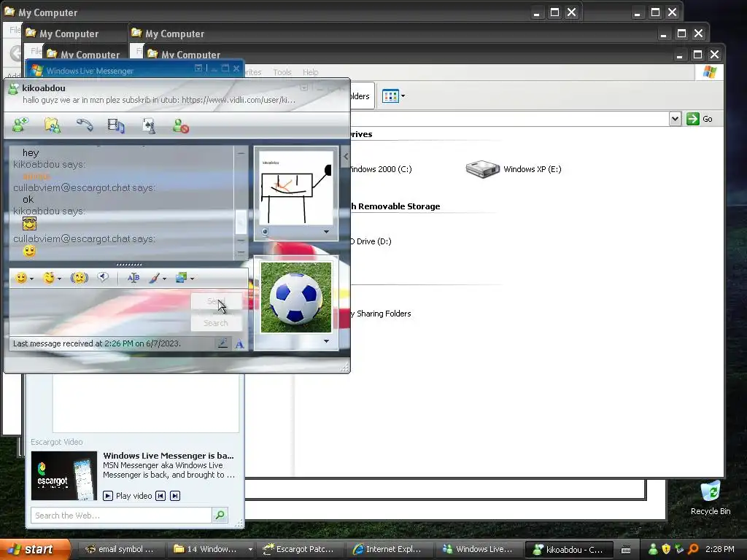Click the chat history scrollbar thumb
Viewport: 747px width, 560px height.
pos(241,222)
